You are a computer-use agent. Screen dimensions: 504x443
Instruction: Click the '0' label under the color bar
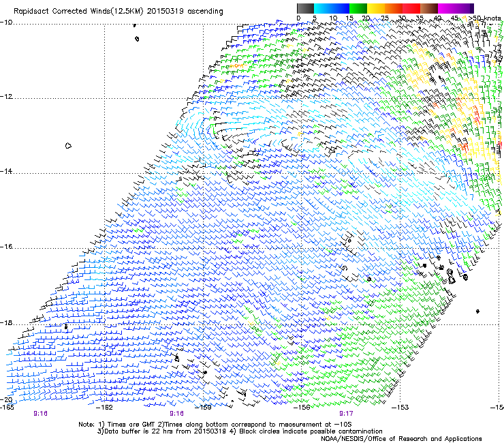tap(298, 18)
